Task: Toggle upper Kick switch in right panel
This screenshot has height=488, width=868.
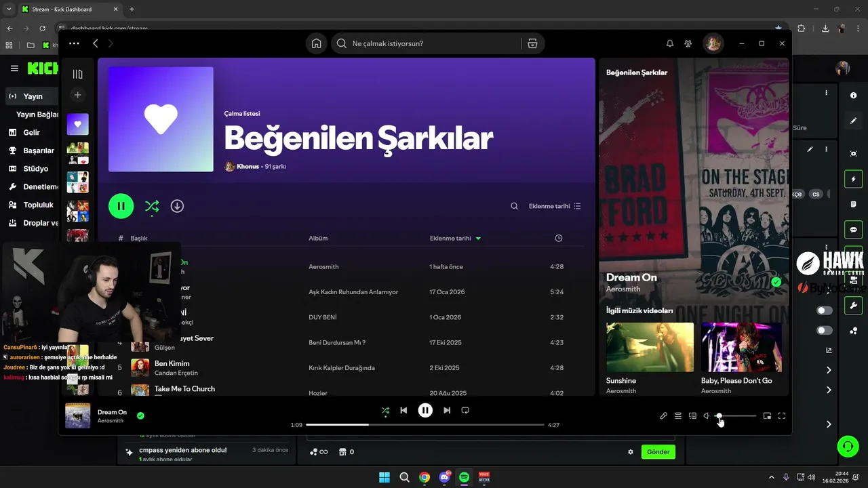Action: pos(825,310)
